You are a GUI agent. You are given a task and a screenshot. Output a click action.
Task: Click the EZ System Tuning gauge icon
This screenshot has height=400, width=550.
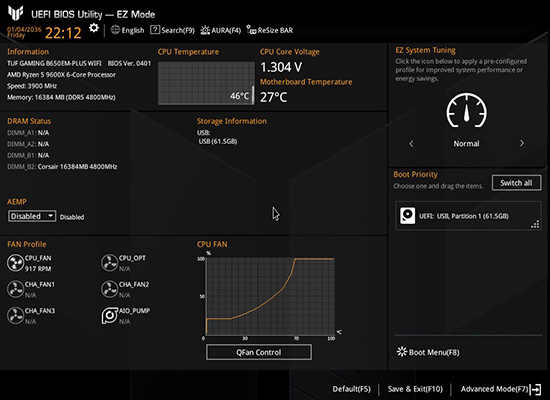click(466, 111)
